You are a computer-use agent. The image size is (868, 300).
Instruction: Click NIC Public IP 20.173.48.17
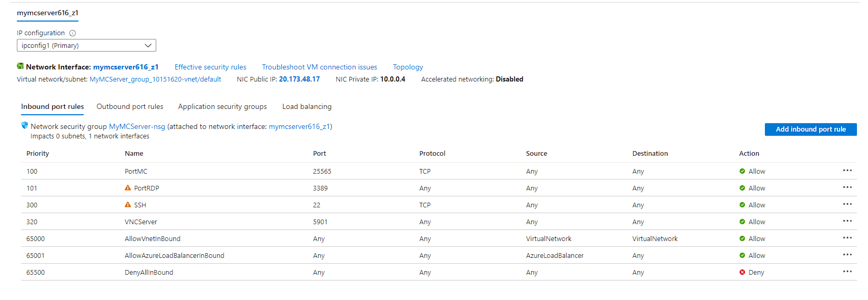tap(299, 79)
